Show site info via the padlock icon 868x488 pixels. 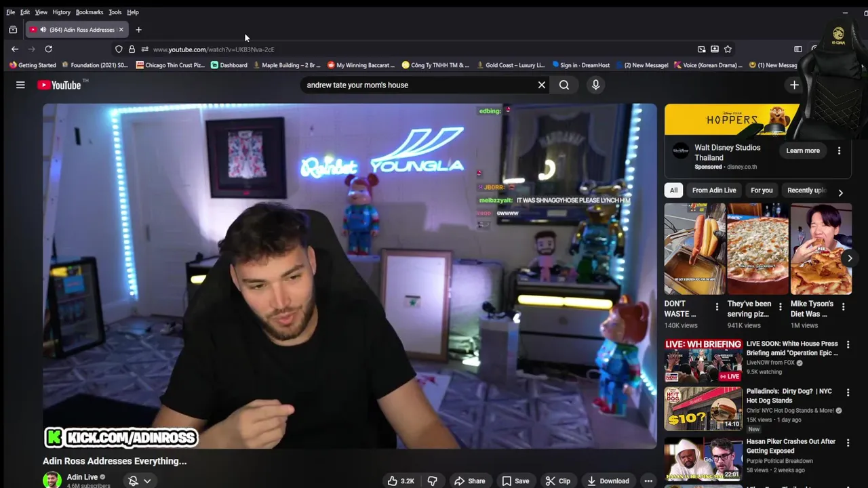pyautogui.click(x=132, y=49)
